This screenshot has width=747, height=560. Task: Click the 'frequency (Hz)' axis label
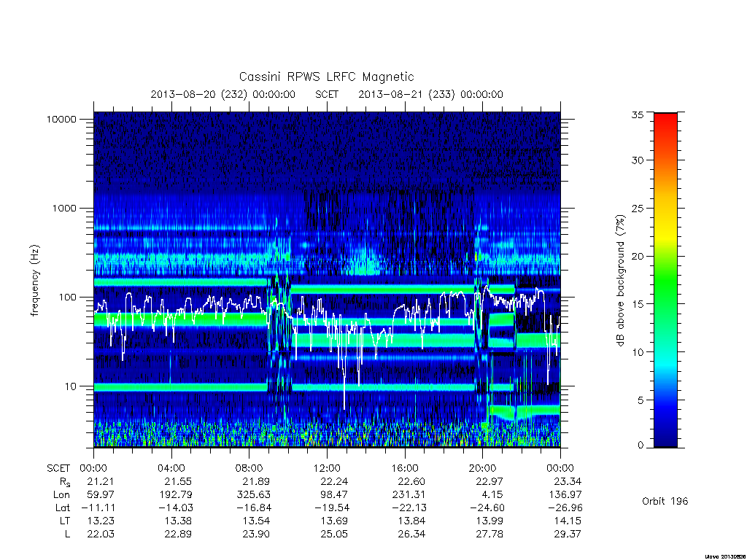(x=34, y=281)
